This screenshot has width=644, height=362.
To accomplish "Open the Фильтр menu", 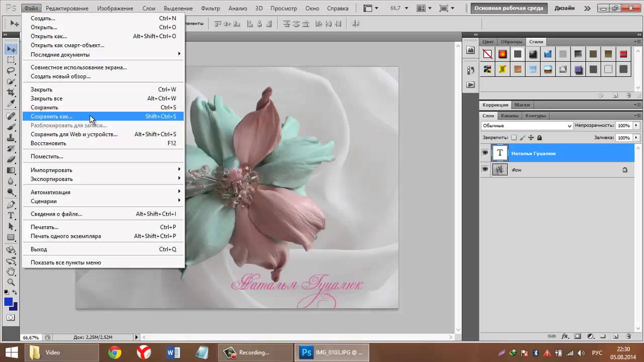I will click(210, 9).
